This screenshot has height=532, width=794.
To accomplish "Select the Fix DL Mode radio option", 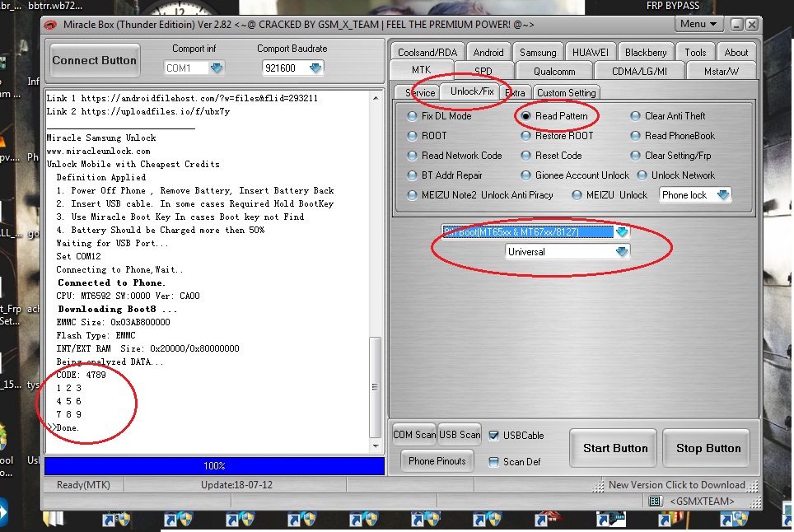I will [x=412, y=116].
